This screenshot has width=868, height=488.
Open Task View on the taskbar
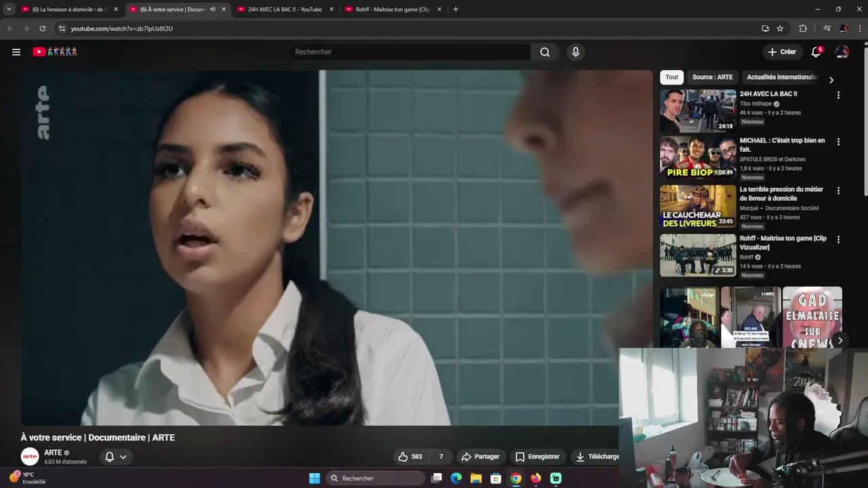[437, 479]
